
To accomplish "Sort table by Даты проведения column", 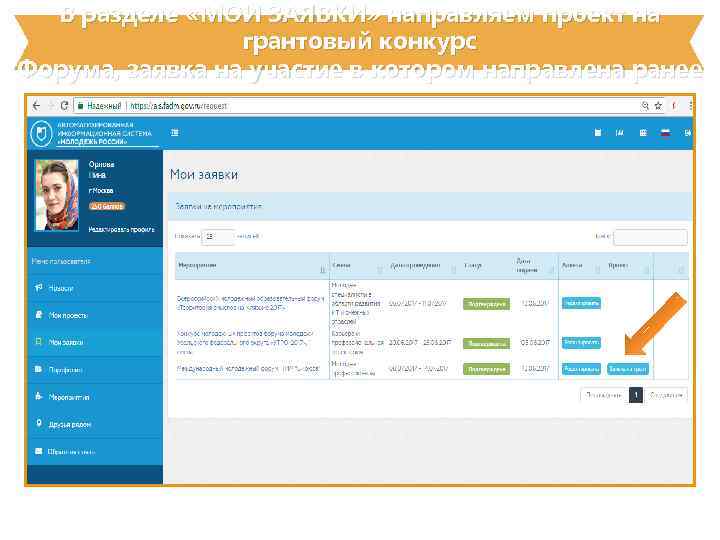I will (423, 265).
